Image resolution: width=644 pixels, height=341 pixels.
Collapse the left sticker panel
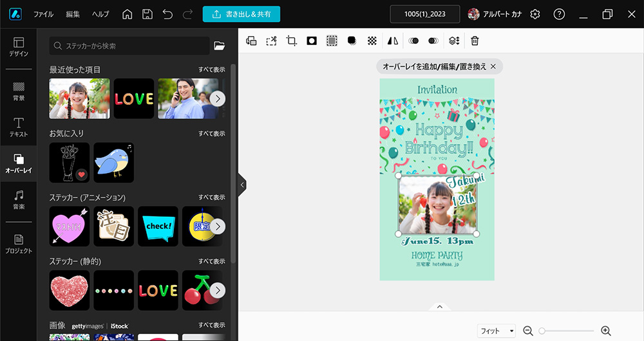point(242,185)
